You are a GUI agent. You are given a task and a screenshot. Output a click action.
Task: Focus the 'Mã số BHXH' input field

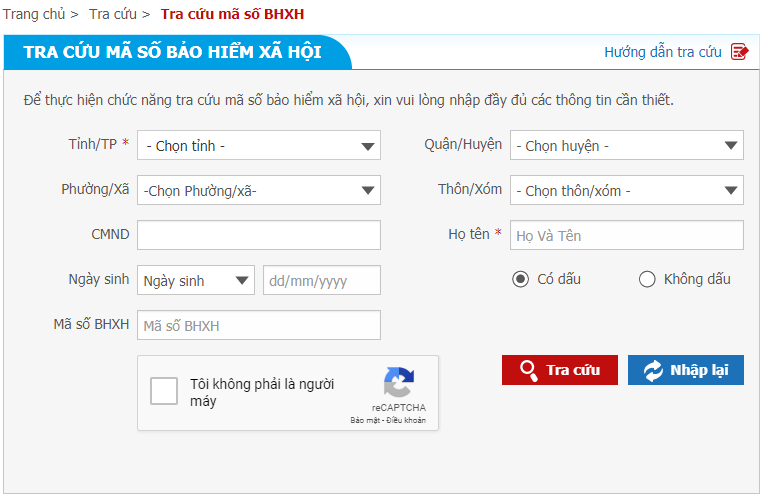pos(259,325)
